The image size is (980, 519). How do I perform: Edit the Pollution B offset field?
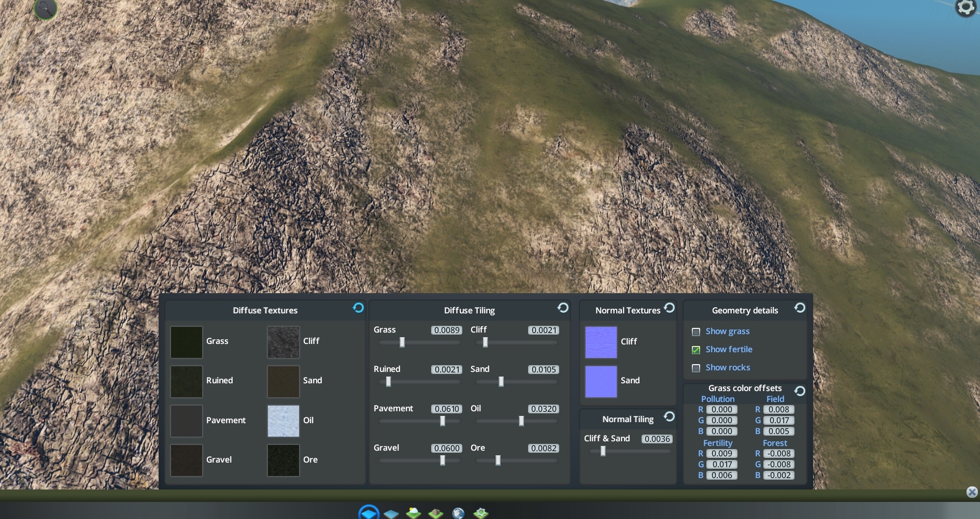(722, 431)
